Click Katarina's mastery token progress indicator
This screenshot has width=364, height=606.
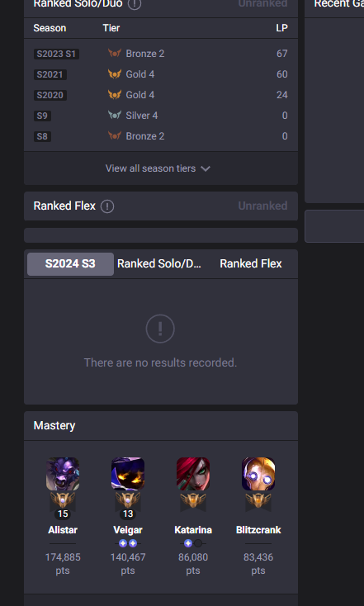pos(193,543)
